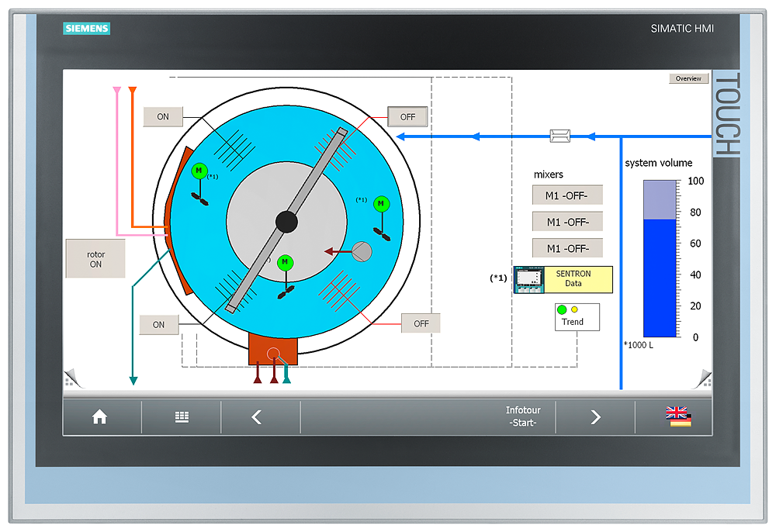Image resolution: width=776 pixels, height=532 pixels.
Task: Select the green M1 motor symbol left of tank
Action: [x=199, y=171]
